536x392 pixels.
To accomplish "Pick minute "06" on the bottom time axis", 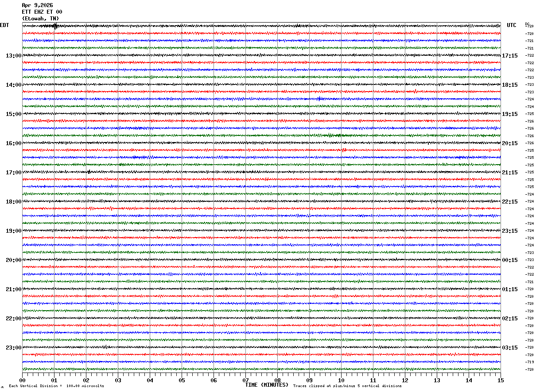I will pyautogui.click(x=214, y=380).
